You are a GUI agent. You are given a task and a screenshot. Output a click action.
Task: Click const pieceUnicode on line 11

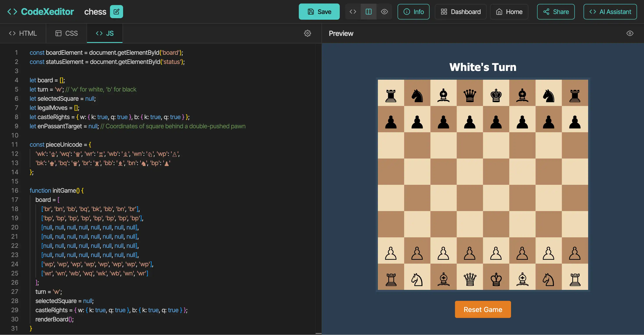coord(60,144)
